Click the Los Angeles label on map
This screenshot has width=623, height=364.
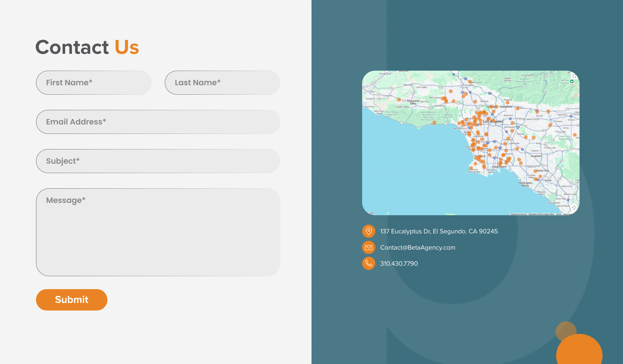(493, 122)
